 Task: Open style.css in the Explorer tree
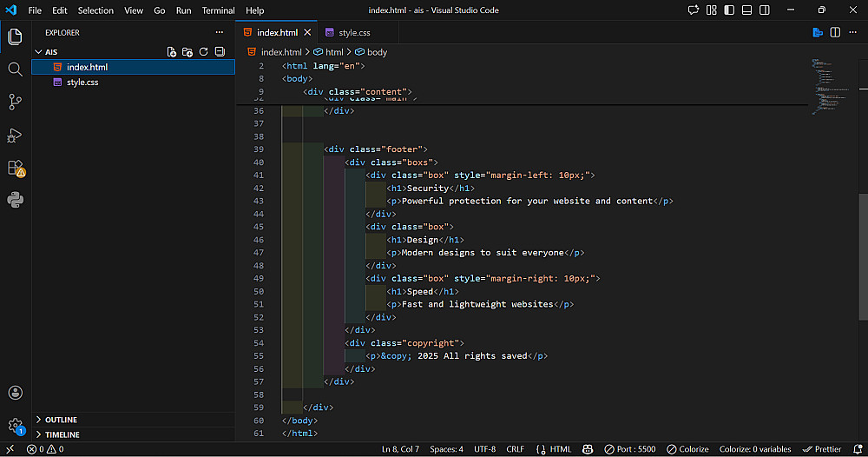82,83
